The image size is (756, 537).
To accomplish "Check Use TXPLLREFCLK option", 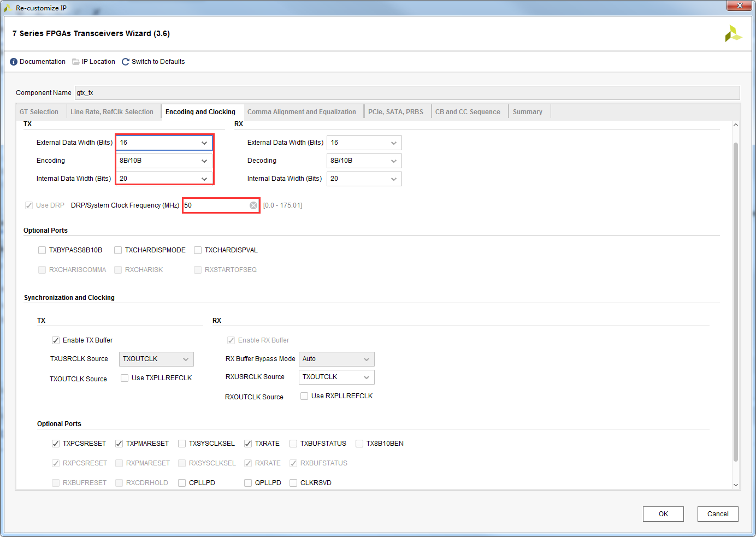I will coord(125,378).
